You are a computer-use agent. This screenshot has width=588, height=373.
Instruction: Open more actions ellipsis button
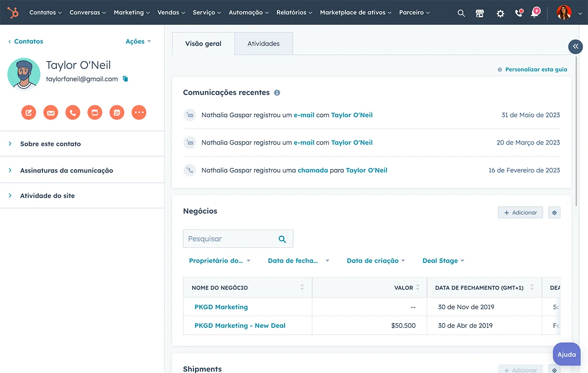pyautogui.click(x=139, y=112)
